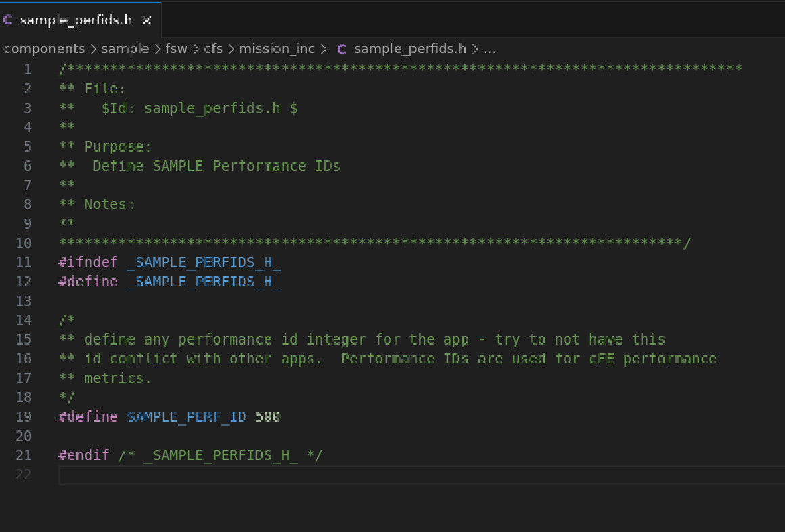Click 'Define SAMPLE Performance IDs' comment
The height and width of the screenshot is (532, 785).
pos(217,166)
